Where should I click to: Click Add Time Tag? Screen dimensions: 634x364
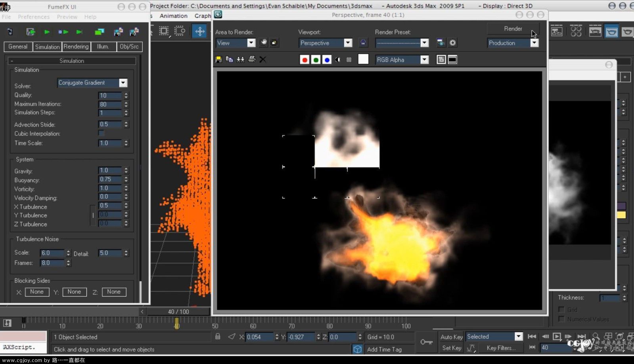(384, 349)
